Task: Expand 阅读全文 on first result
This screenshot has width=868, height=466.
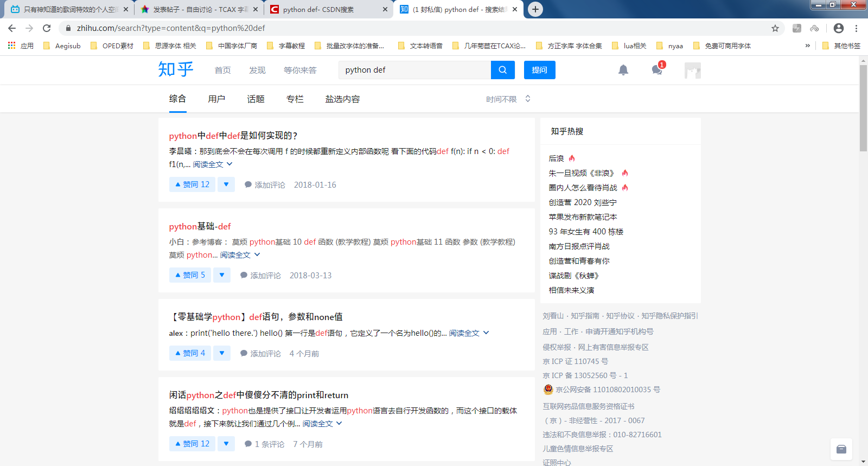Action: pyautogui.click(x=213, y=164)
